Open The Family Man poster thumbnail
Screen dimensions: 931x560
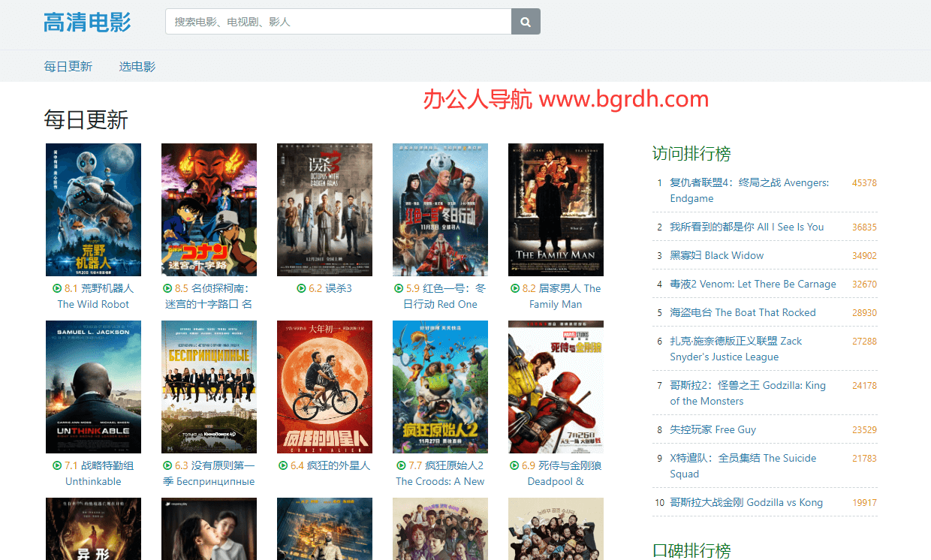point(556,209)
